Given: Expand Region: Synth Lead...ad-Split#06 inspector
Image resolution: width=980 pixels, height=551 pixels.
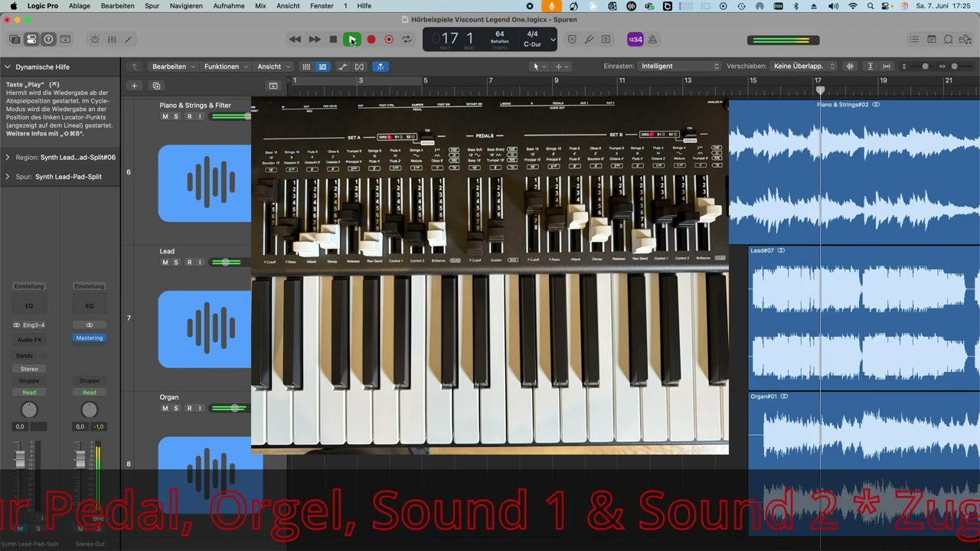Looking at the screenshot, I should (x=7, y=158).
